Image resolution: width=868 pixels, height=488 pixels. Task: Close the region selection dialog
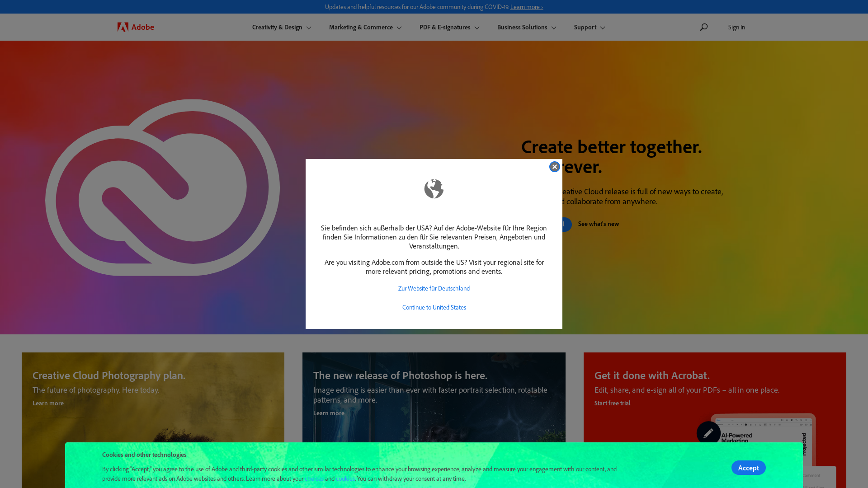tap(555, 167)
